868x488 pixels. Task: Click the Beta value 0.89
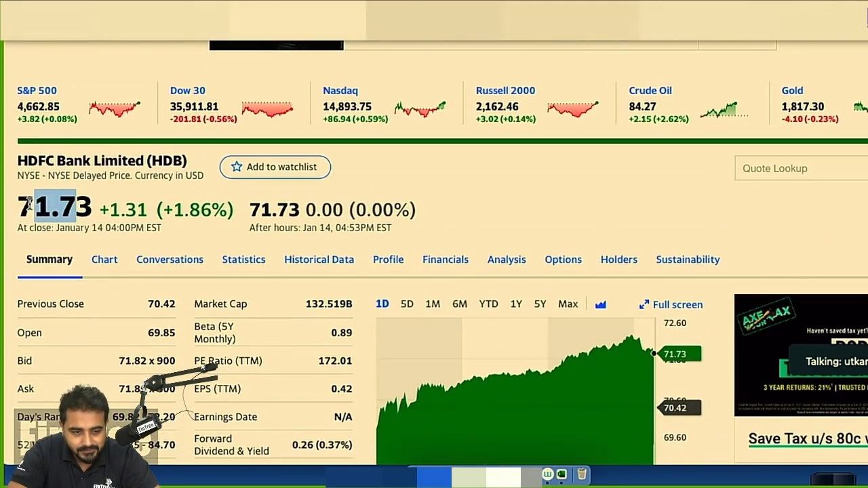pyautogui.click(x=342, y=333)
